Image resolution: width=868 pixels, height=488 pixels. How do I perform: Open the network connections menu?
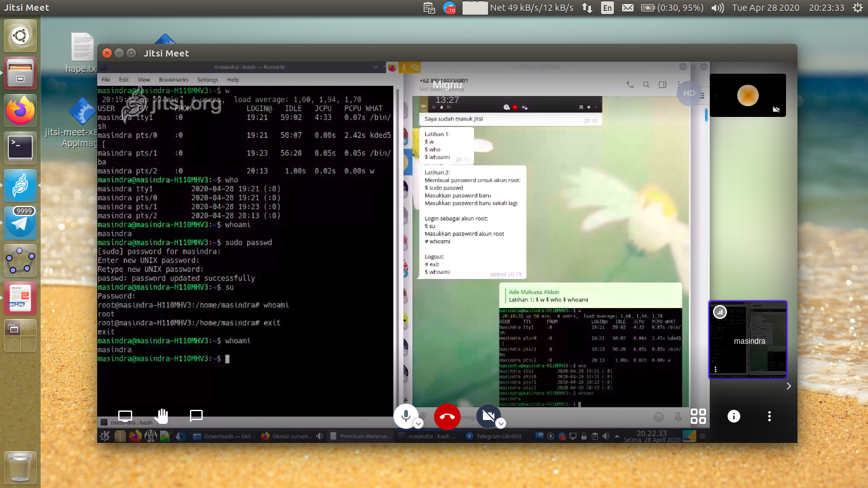click(587, 8)
